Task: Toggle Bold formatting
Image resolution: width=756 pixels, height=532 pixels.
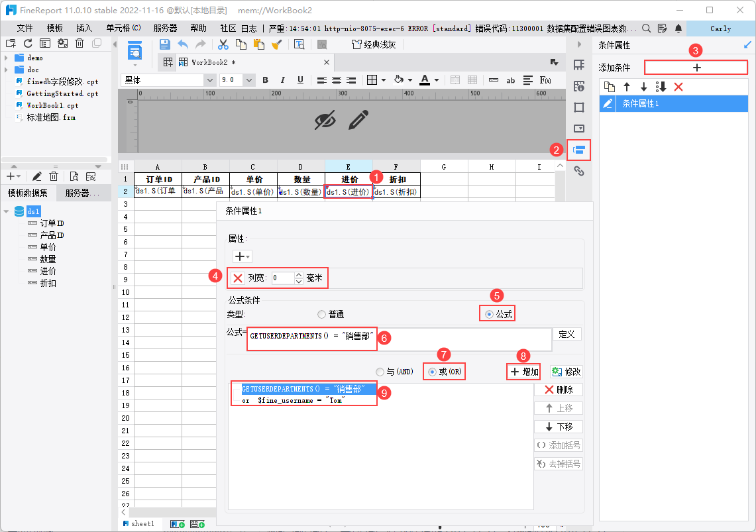Action: [265, 80]
